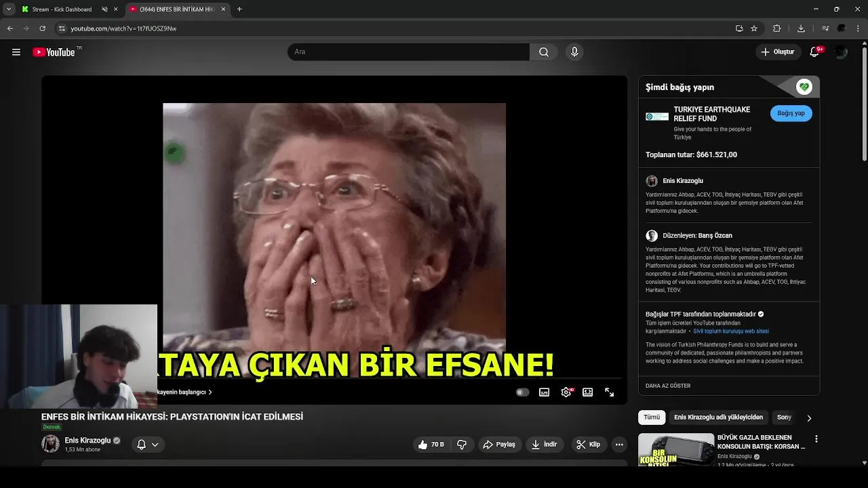
Task: Open a new browser tab
Action: 239,9
